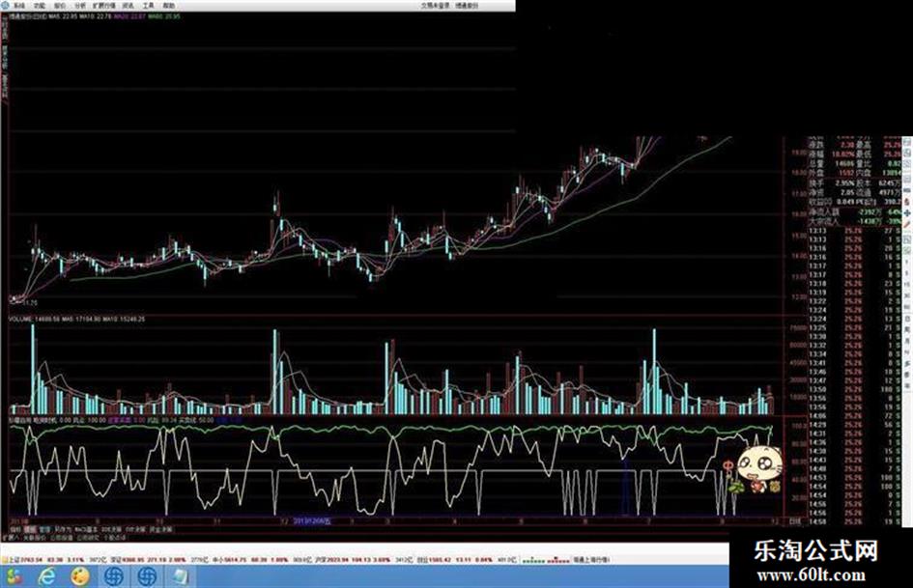Click the red line-drawing icon in the right toolbar

coord(906,225)
